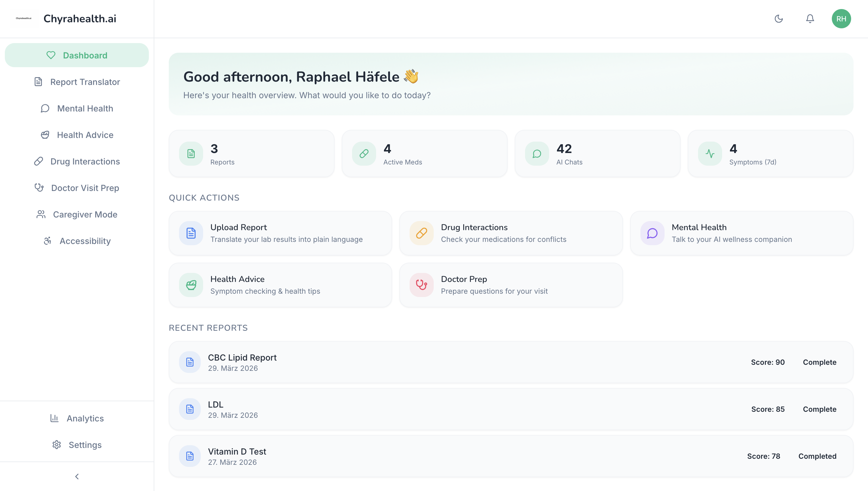This screenshot has height=491, width=868.
Task: Toggle dark mode with the moon icon
Action: [x=778, y=19]
